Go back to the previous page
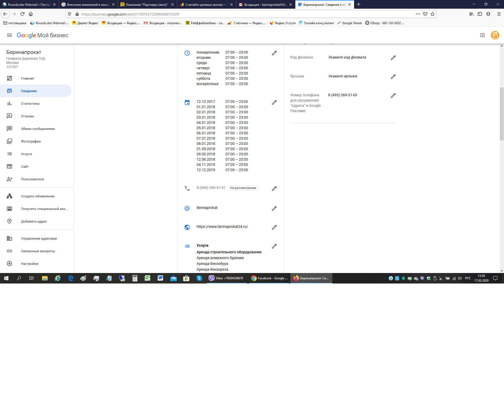This screenshot has width=504, height=420. 5,14
